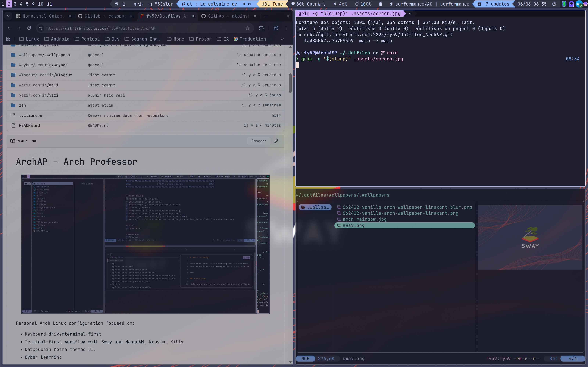The image size is (588, 367).
Task: Open the Dev bookmarks folder
Action: pyautogui.click(x=112, y=39)
